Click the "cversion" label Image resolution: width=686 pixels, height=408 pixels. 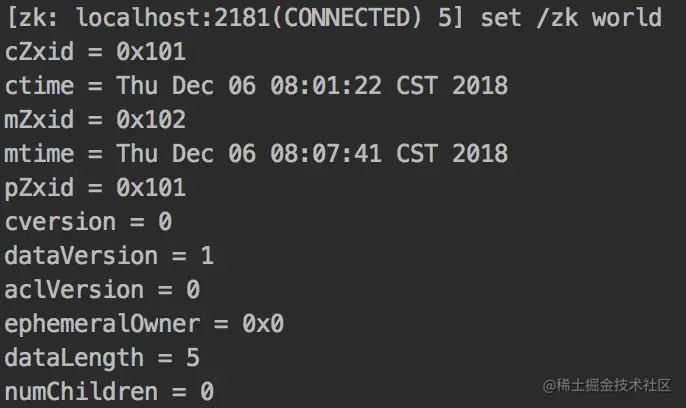click(x=60, y=221)
